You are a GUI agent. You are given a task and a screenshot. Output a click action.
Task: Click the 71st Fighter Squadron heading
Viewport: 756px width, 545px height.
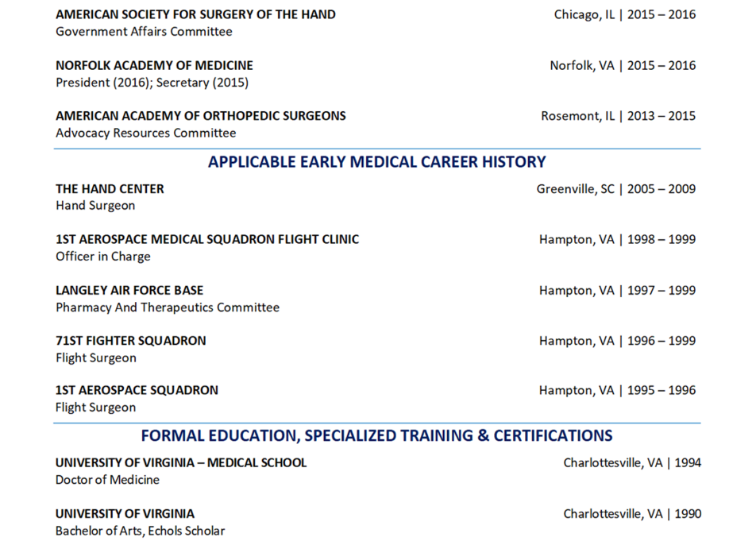131,341
